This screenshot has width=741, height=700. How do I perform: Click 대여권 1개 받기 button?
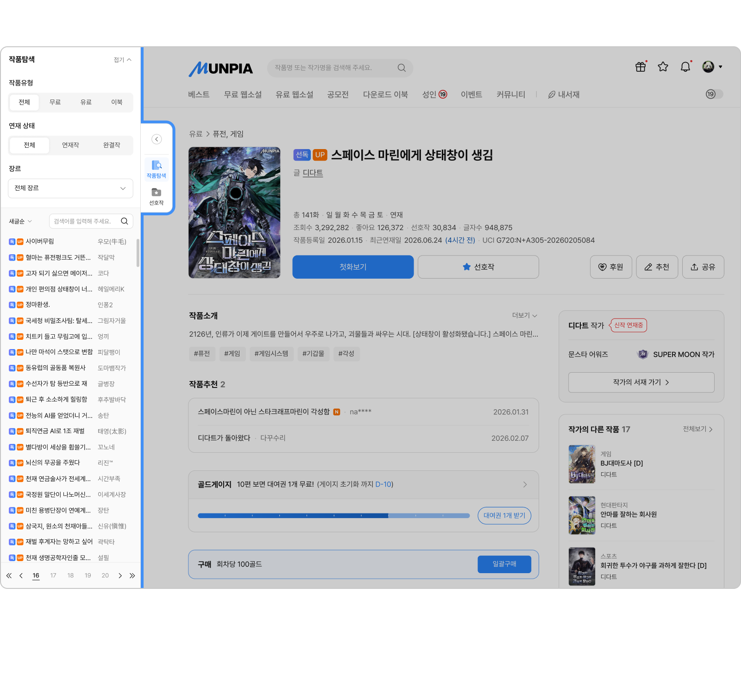[x=504, y=516]
